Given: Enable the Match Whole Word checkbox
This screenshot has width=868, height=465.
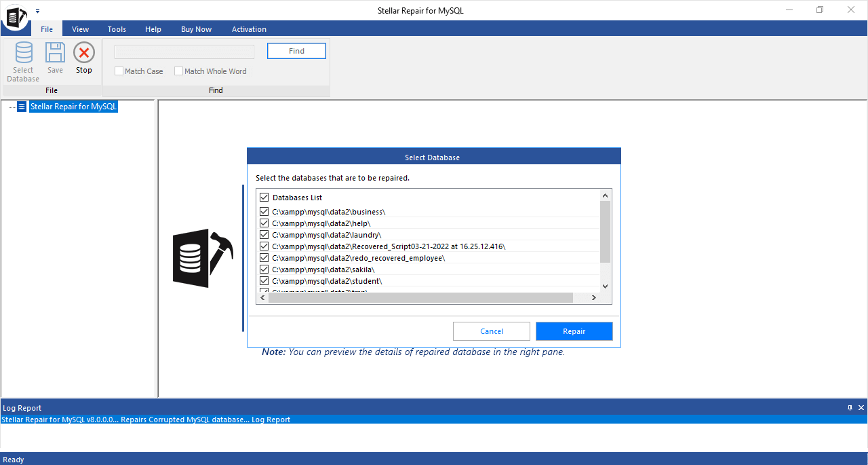Looking at the screenshot, I should coord(179,71).
